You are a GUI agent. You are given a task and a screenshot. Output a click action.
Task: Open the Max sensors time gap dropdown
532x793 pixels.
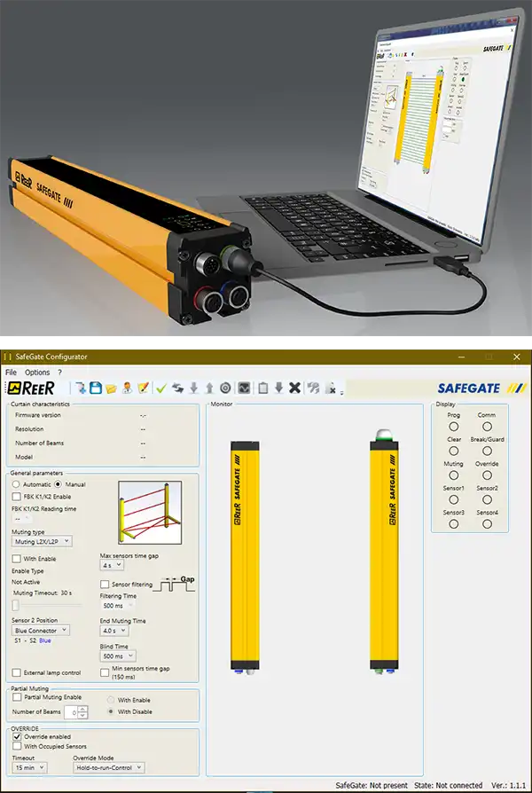(112, 565)
